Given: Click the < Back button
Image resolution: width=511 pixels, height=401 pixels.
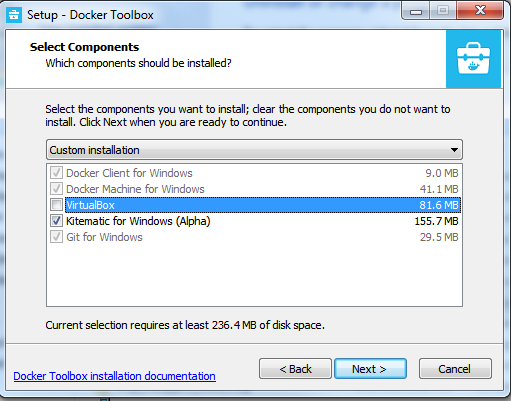Looking at the screenshot, I should (x=295, y=369).
